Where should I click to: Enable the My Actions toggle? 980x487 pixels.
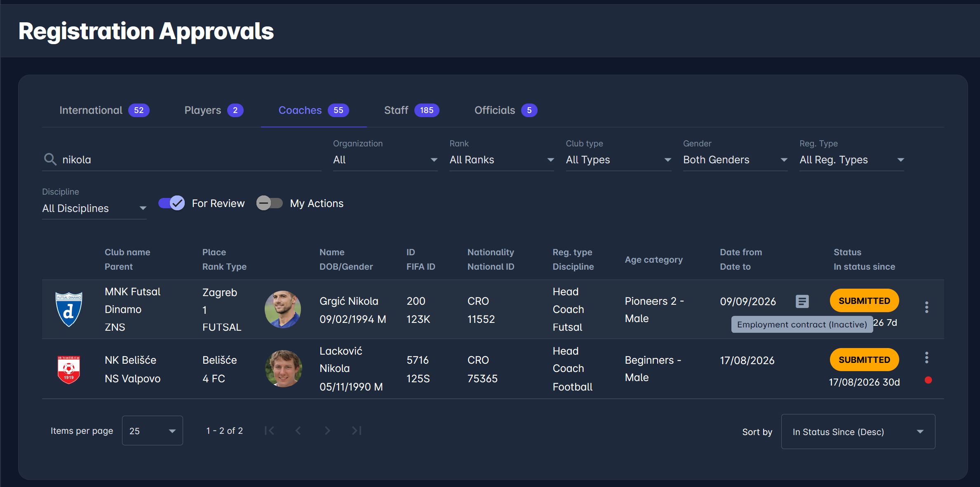coord(270,203)
